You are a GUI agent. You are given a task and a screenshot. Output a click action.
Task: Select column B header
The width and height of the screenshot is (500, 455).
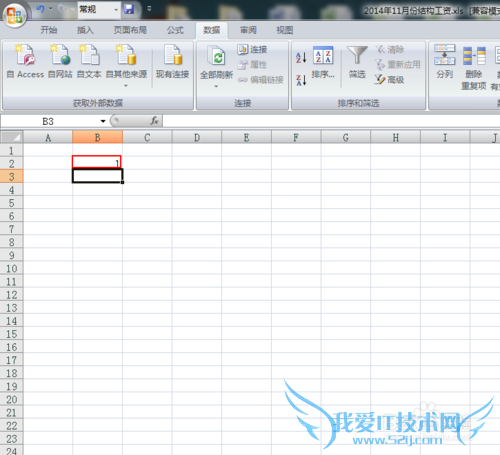click(97, 137)
